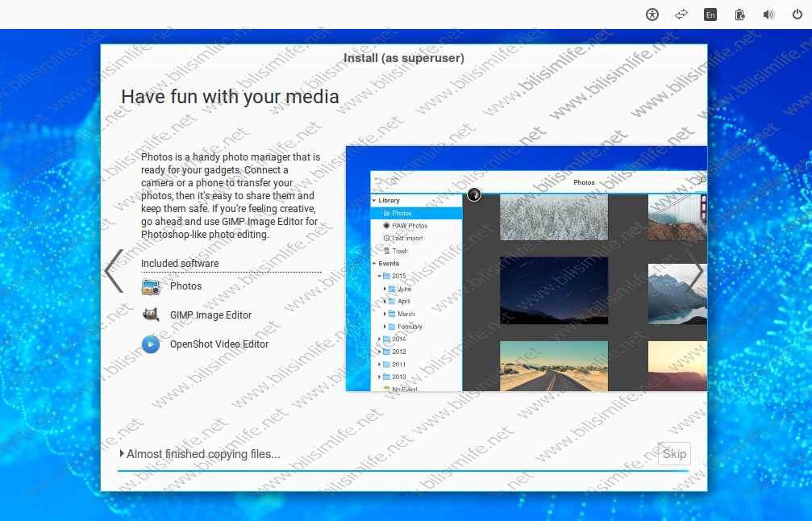Click the GIMP Image Editor icon

pos(151,315)
